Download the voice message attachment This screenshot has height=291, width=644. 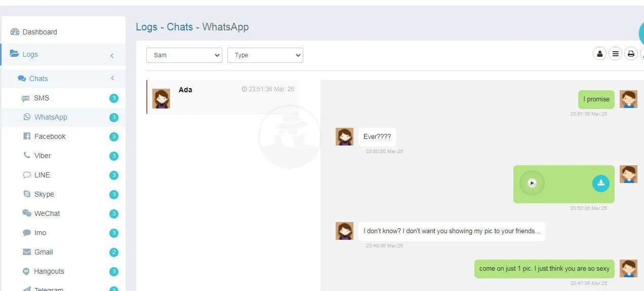point(601,183)
